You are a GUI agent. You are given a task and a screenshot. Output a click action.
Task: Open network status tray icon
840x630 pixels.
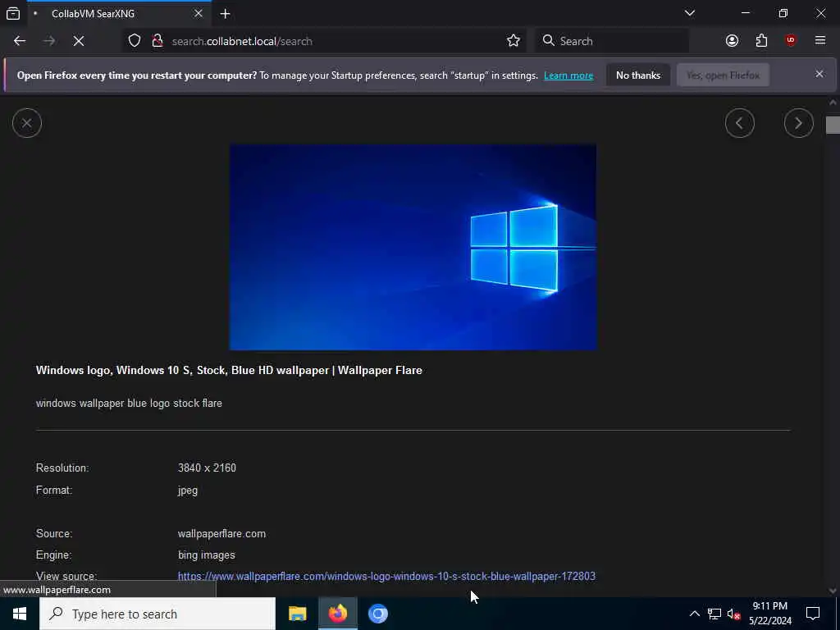tap(714, 614)
